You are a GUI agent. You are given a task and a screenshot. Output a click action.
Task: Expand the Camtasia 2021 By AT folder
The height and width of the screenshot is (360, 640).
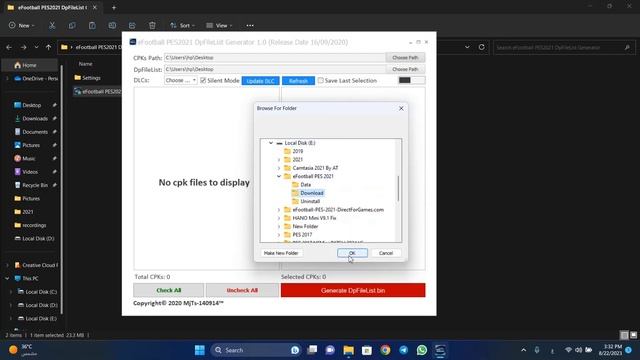(279, 168)
